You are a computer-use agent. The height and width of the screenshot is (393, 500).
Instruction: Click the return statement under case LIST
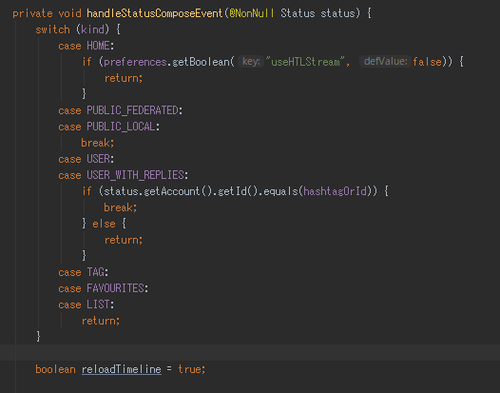[101, 321]
